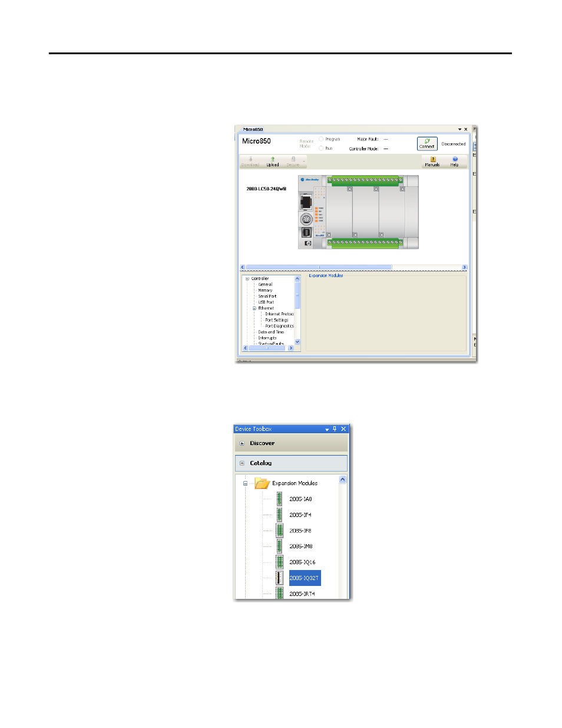Select highlighted 2085-IQ32T catalog entry

[305, 578]
